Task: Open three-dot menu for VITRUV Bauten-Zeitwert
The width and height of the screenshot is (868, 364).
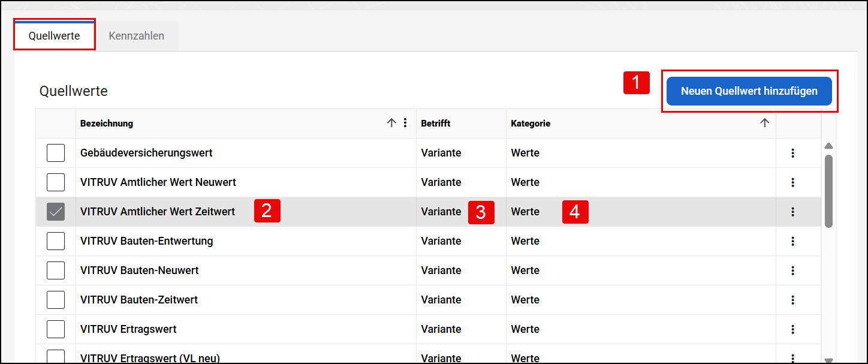Action: [792, 300]
